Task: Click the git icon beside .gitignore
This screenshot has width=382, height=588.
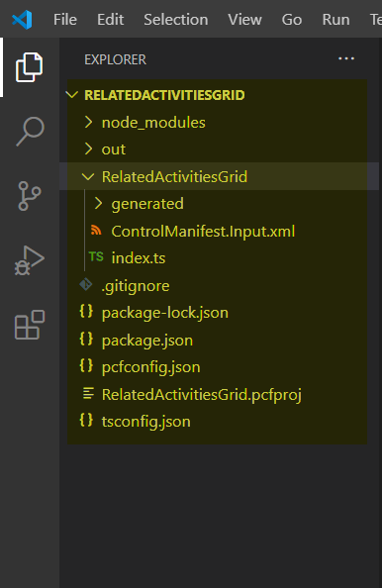Action: (x=86, y=284)
